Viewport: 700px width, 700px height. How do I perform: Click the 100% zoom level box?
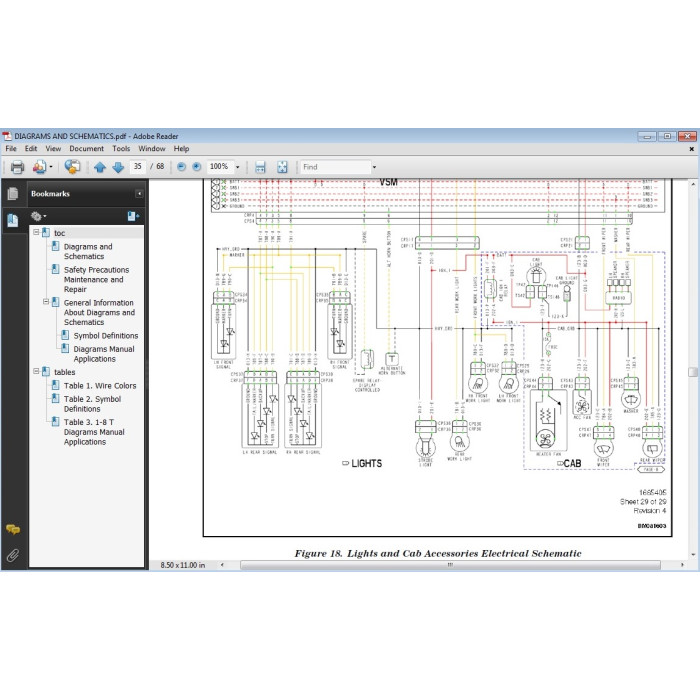point(220,167)
